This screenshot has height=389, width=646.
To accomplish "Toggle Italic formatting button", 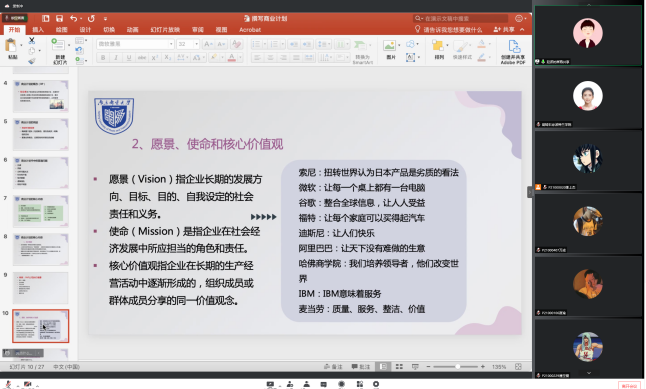I will click(116, 58).
